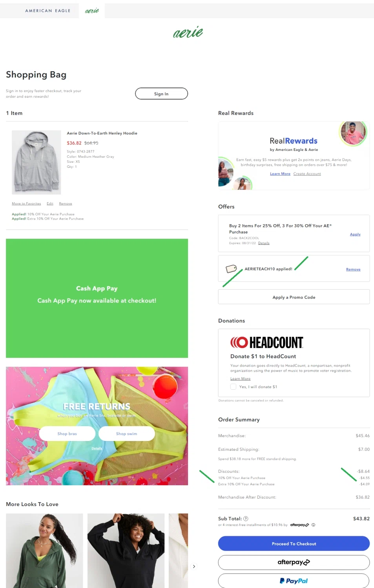Open the gray Henley Hoodie product thumbnail
Image resolution: width=374 pixels, height=588 pixels.
[36, 162]
